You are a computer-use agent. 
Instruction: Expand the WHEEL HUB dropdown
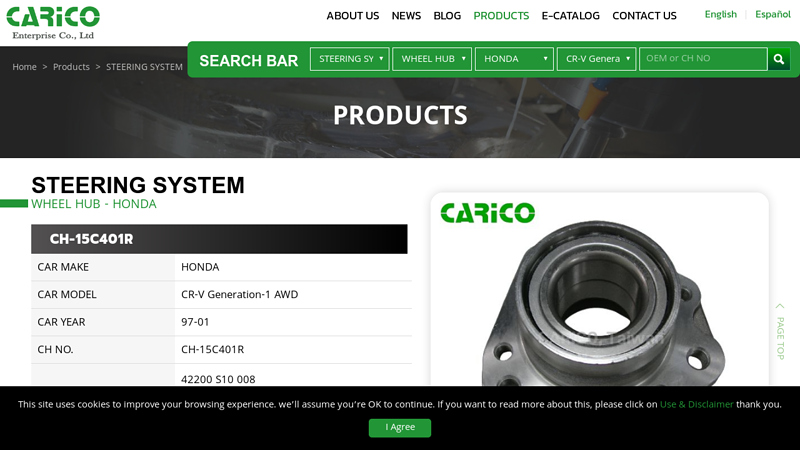pyautogui.click(x=432, y=59)
